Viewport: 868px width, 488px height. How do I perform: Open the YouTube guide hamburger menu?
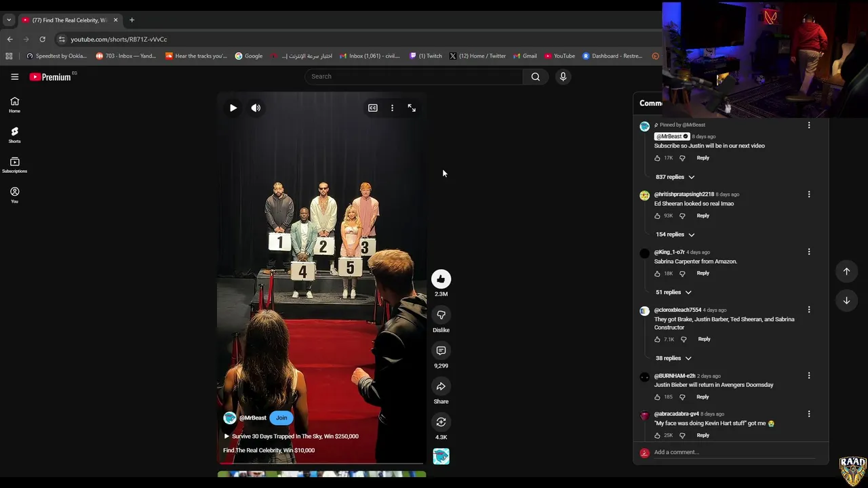pos(14,77)
